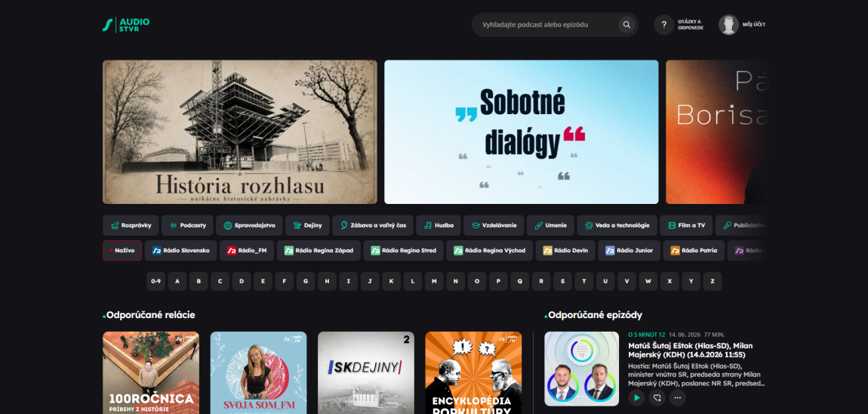Viewport: 868px width, 414px height.
Task: Click the Odporúčané epizódy heading
Action: [x=595, y=315]
